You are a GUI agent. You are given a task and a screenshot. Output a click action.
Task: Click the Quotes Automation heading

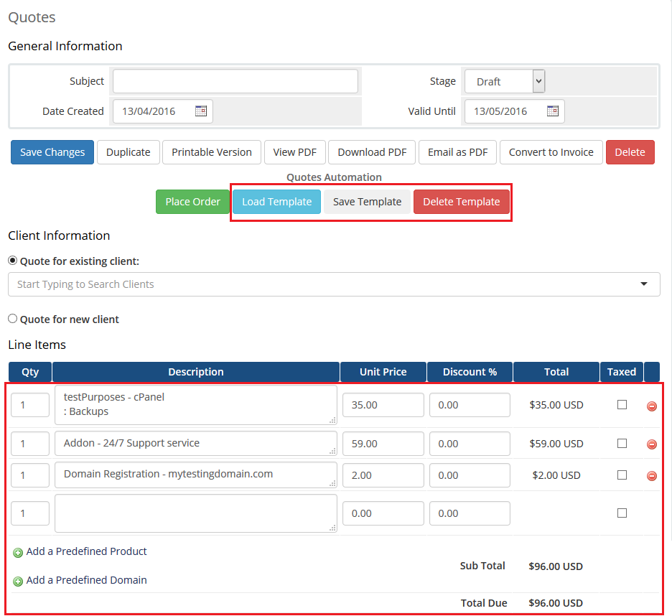[x=334, y=177]
